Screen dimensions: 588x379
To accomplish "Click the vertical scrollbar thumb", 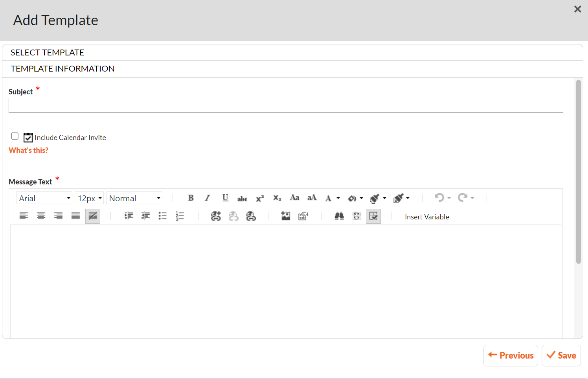I will tap(578, 171).
